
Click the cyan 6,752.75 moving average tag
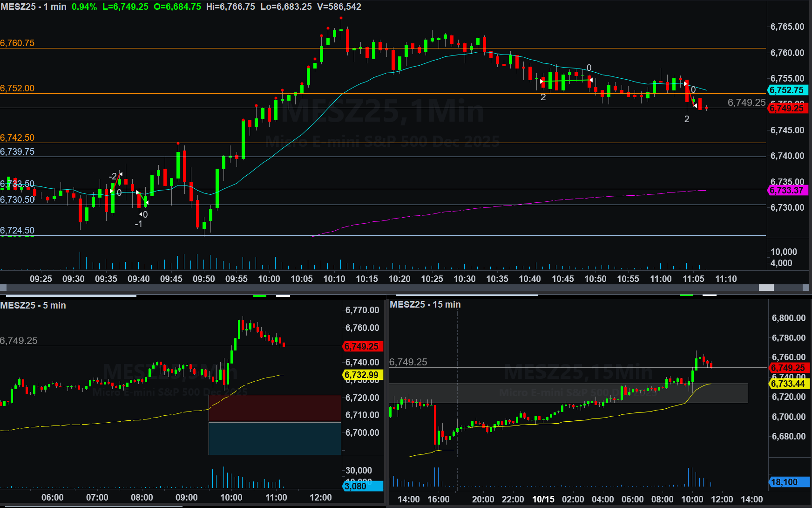(787, 90)
